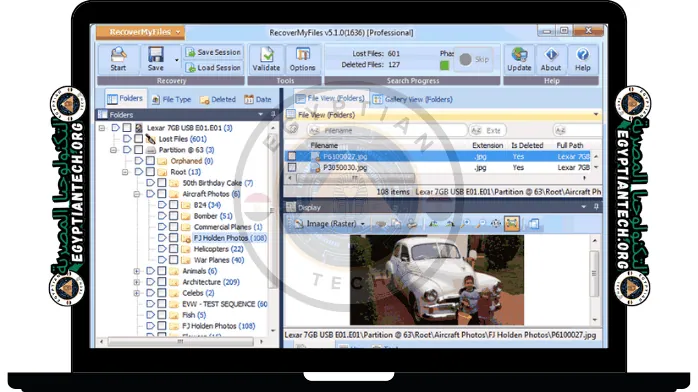
Task: Tick the Root folder checkbox
Action: click(150, 172)
